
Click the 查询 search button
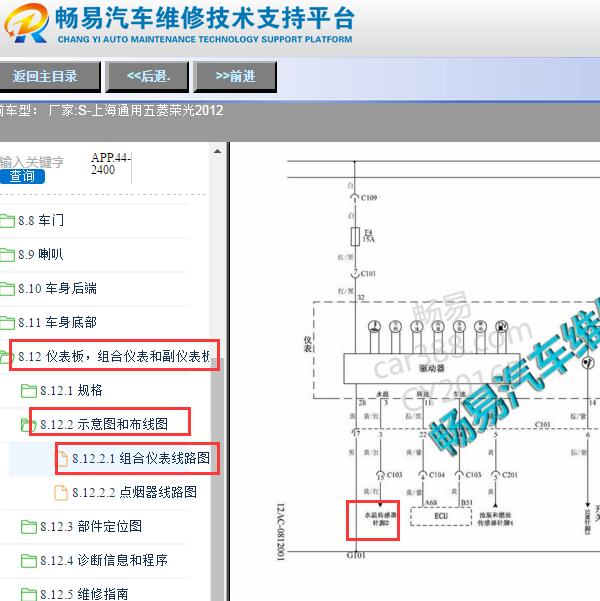coord(22,176)
